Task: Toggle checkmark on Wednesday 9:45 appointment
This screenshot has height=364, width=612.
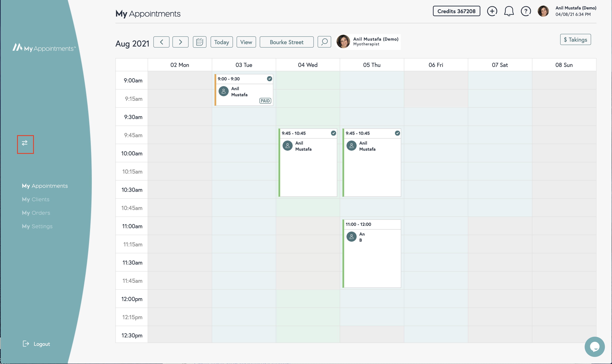Action: [x=333, y=133]
